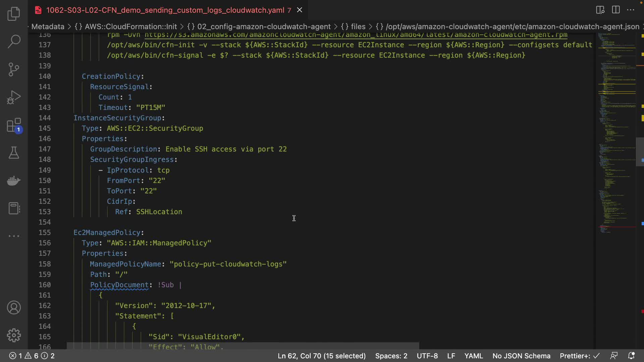Open the Docker whale icon
The height and width of the screenshot is (362, 644).
click(14, 181)
